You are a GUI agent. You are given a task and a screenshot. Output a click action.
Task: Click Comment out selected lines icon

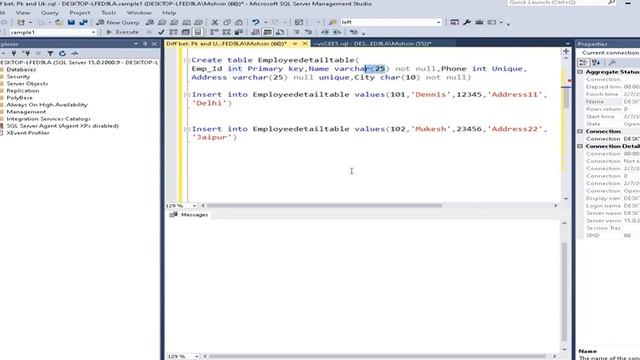click(x=297, y=32)
